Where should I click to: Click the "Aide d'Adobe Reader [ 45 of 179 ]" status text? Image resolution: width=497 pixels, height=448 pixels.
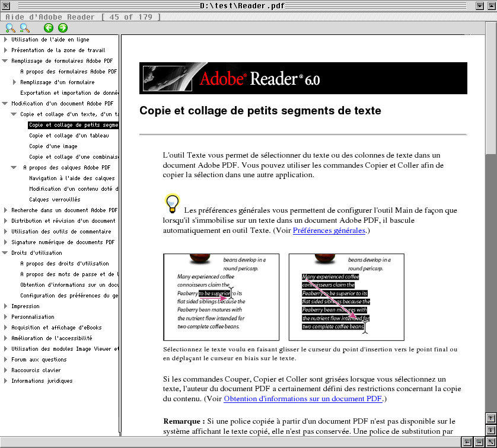click(x=83, y=17)
